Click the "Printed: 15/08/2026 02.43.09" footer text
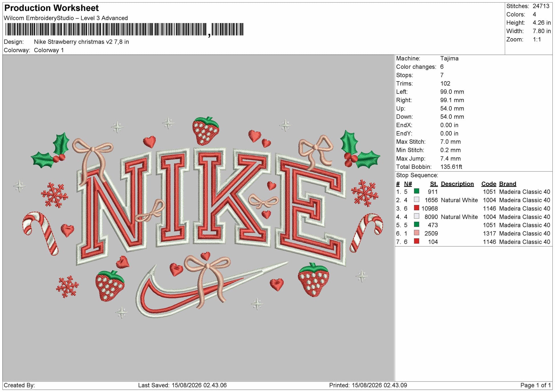Viewport: 555px width, 392px height. 368,385
